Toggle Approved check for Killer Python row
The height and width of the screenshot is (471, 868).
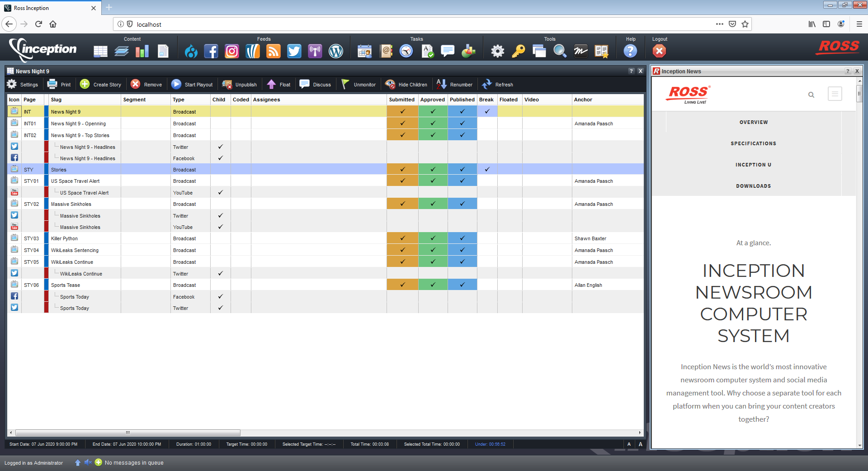point(433,238)
